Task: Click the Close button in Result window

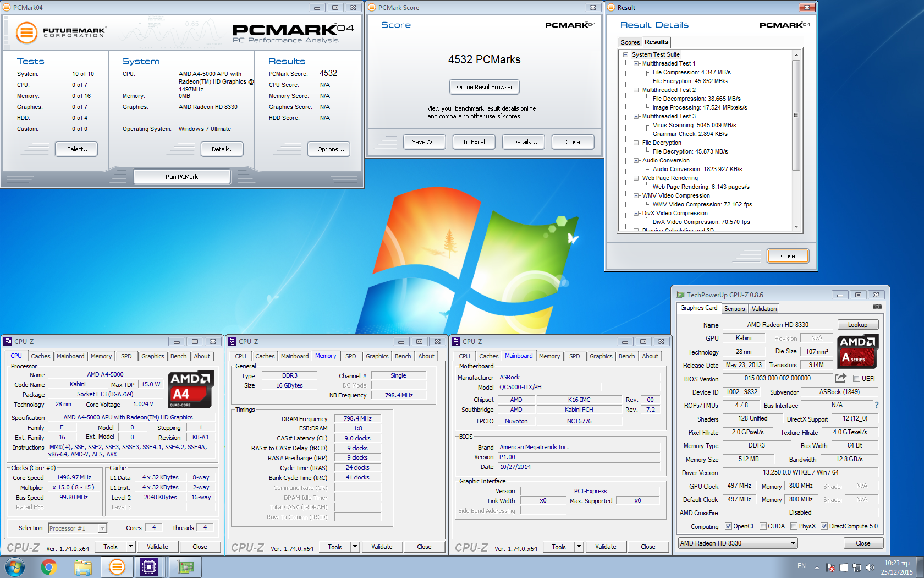Action: coord(788,256)
